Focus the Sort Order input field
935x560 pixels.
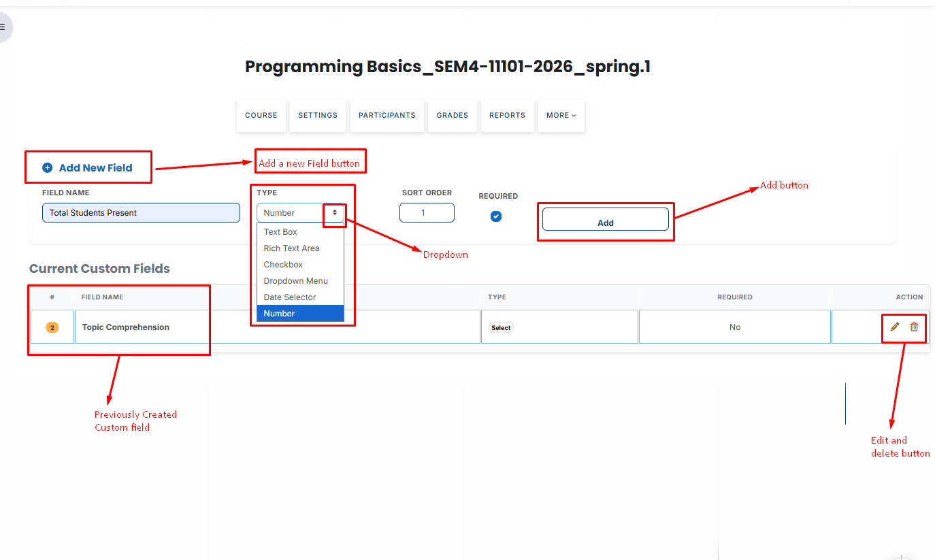[x=427, y=212]
